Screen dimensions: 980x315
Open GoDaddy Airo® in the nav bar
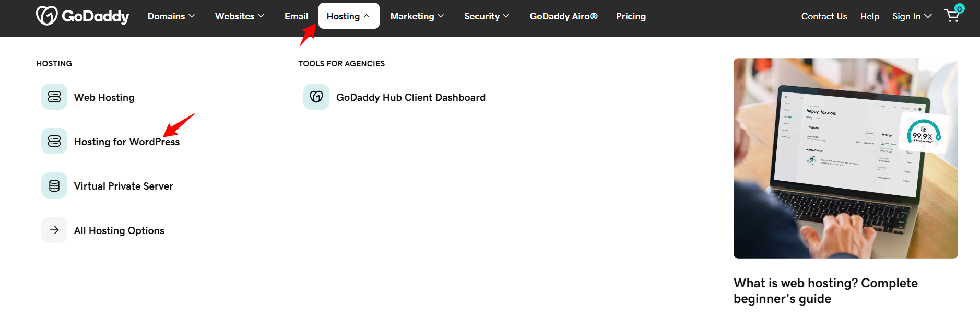pyautogui.click(x=563, y=16)
